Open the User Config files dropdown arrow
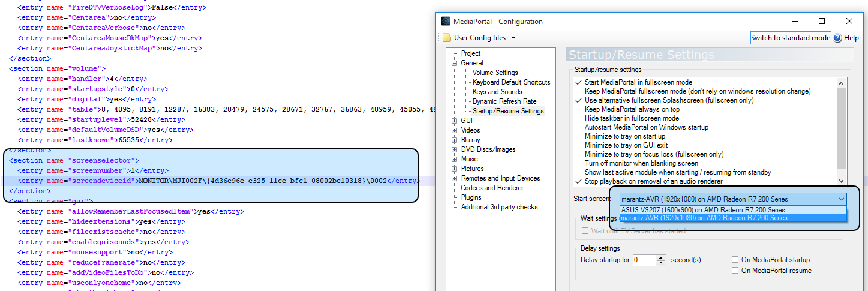 (x=513, y=38)
